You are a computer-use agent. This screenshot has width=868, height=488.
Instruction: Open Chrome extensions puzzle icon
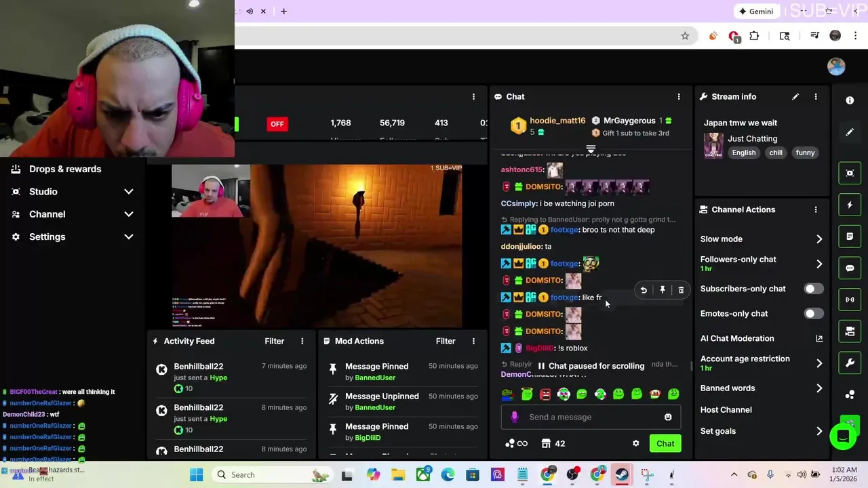[754, 36]
